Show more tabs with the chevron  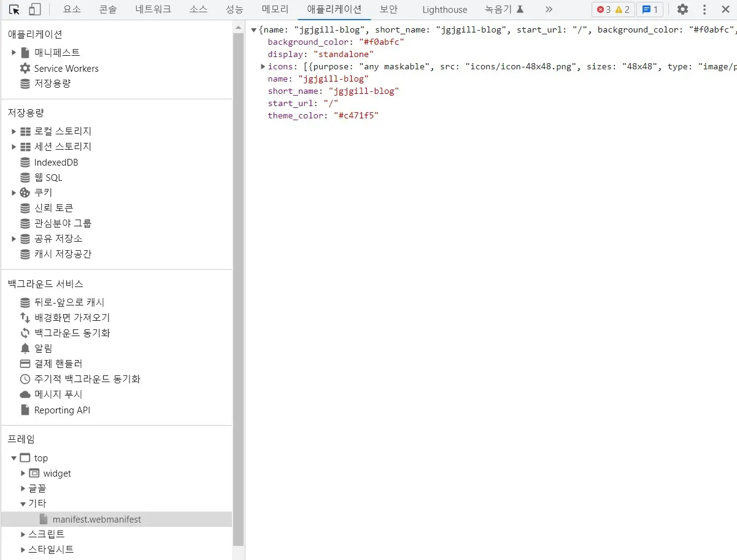[x=549, y=9]
